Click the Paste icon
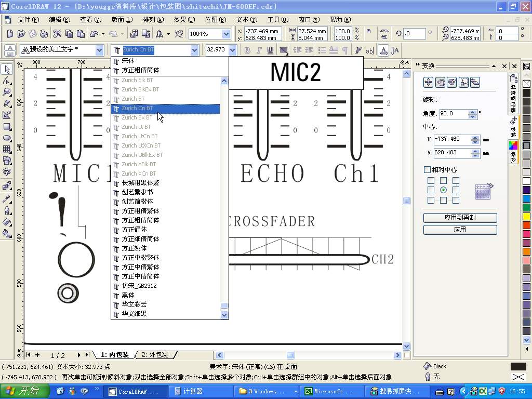This screenshot has height=399, width=532. coord(81,34)
